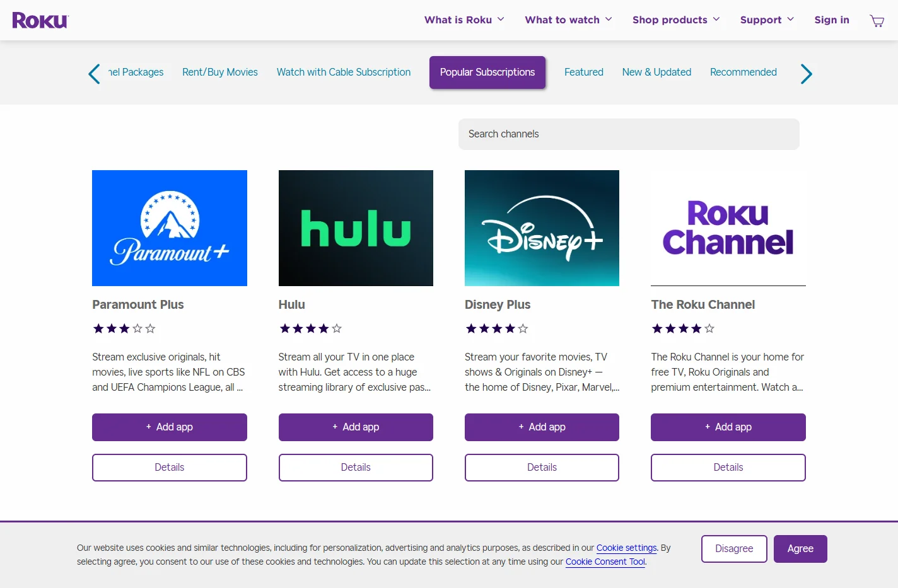Open the Disney+ logo thumbnail
Screen dimensions: 898x588
(542, 228)
